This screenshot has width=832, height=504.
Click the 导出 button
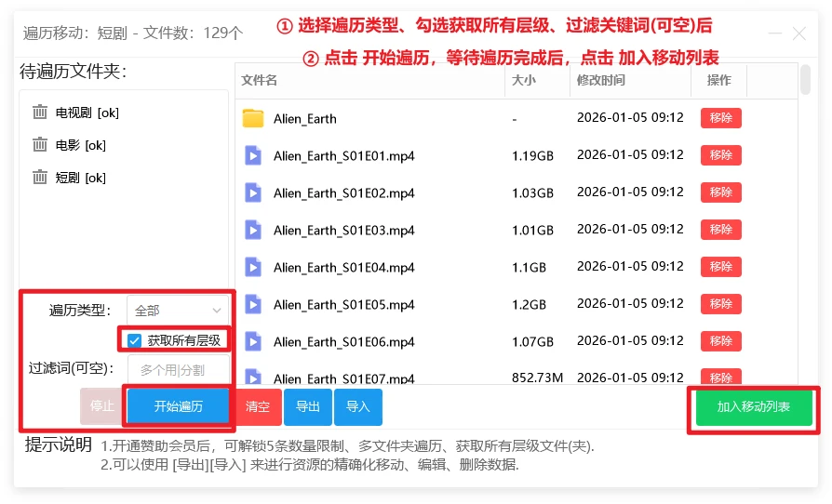308,407
